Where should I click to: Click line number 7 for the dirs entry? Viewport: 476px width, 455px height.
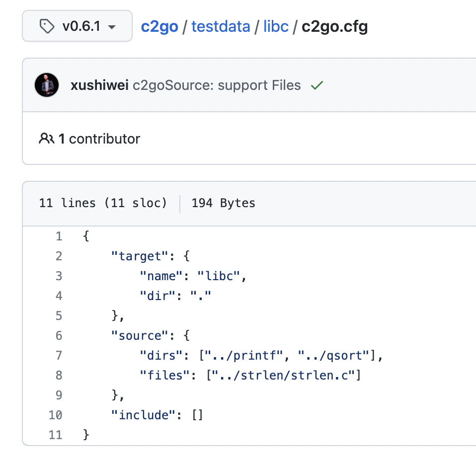pos(59,356)
